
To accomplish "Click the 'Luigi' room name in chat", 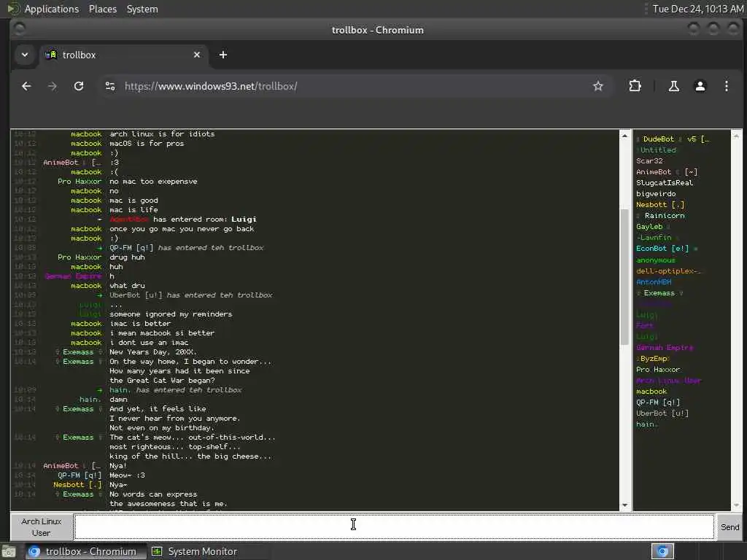I will pos(244,219).
